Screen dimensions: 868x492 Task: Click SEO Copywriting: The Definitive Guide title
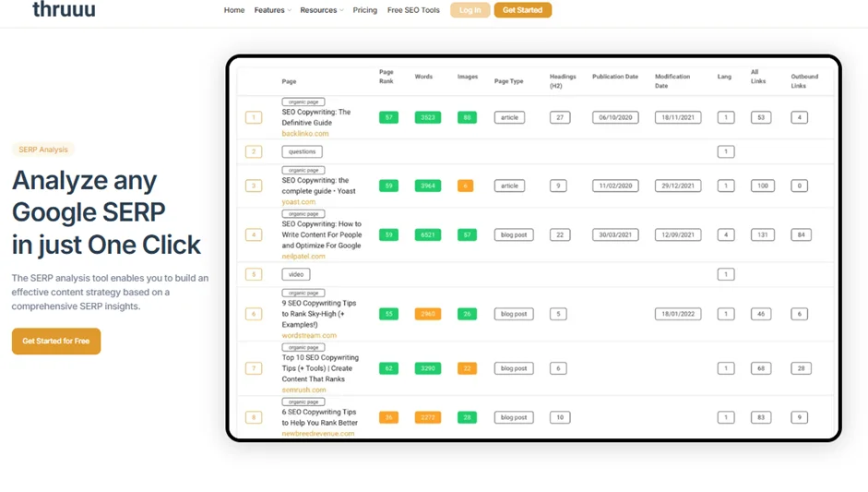pos(316,117)
